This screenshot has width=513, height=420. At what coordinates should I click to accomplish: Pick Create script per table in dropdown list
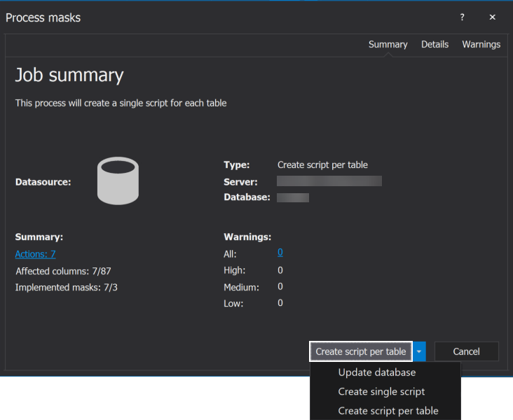(388, 411)
